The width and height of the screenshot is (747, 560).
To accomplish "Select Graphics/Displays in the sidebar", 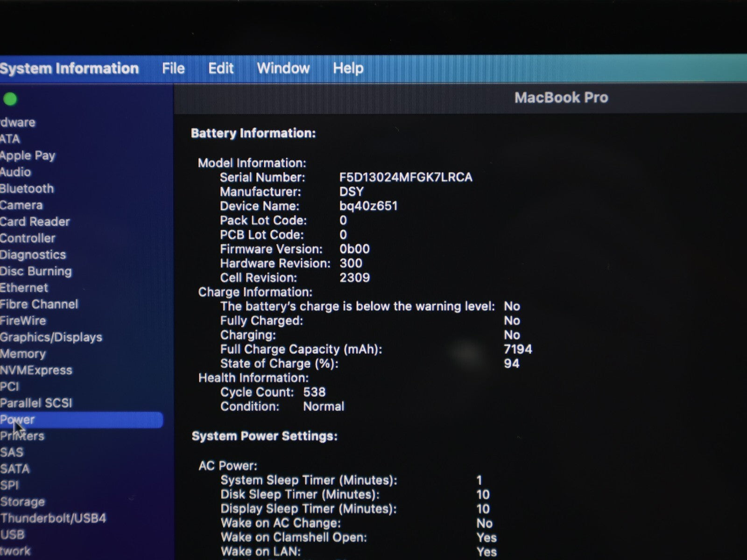I will pyautogui.click(x=51, y=337).
